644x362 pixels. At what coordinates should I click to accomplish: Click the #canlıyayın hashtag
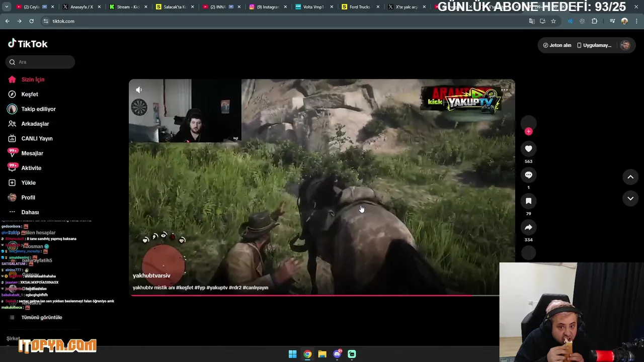click(256, 288)
